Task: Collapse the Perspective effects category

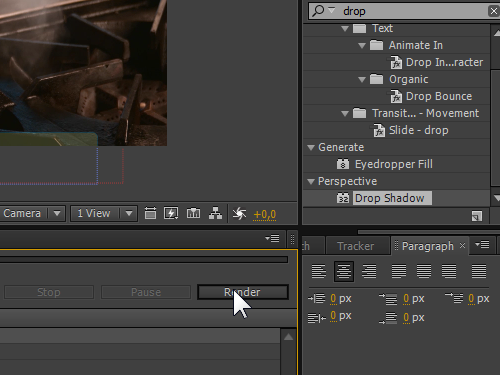Action: 311,182
